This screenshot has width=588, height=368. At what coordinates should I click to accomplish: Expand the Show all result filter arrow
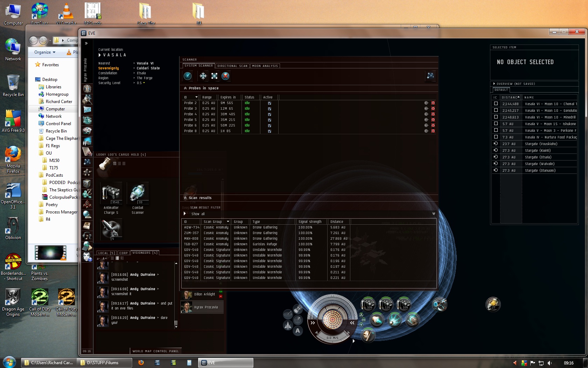185,214
